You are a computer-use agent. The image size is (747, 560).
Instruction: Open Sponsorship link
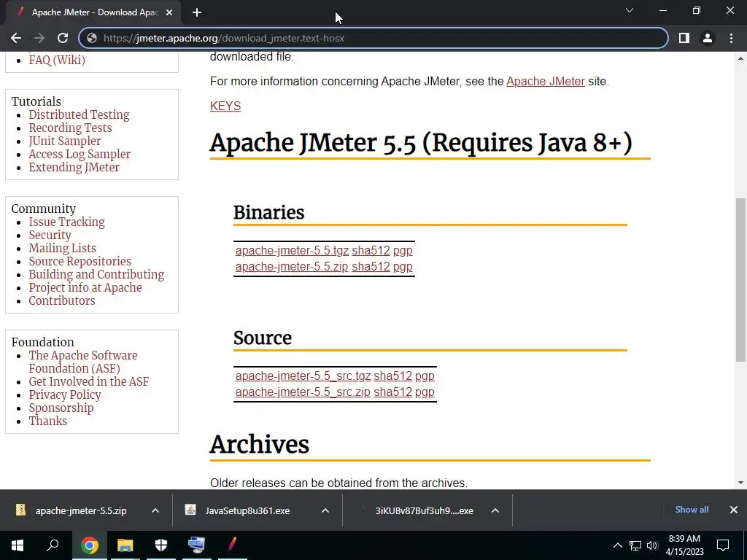click(x=61, y=408)
